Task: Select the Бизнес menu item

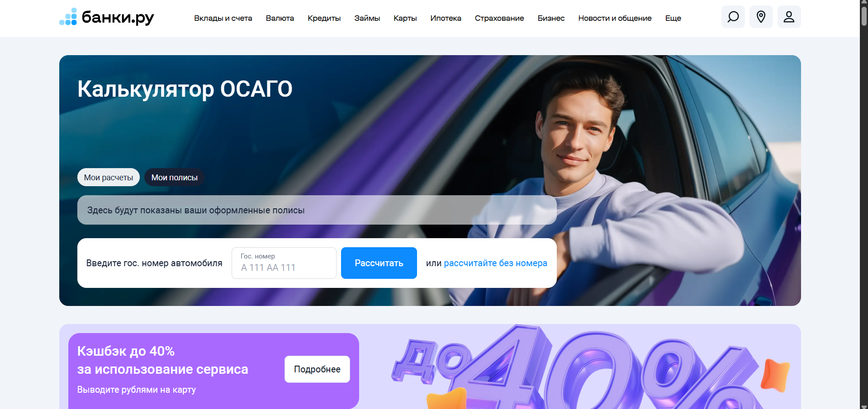Action: 551,18
